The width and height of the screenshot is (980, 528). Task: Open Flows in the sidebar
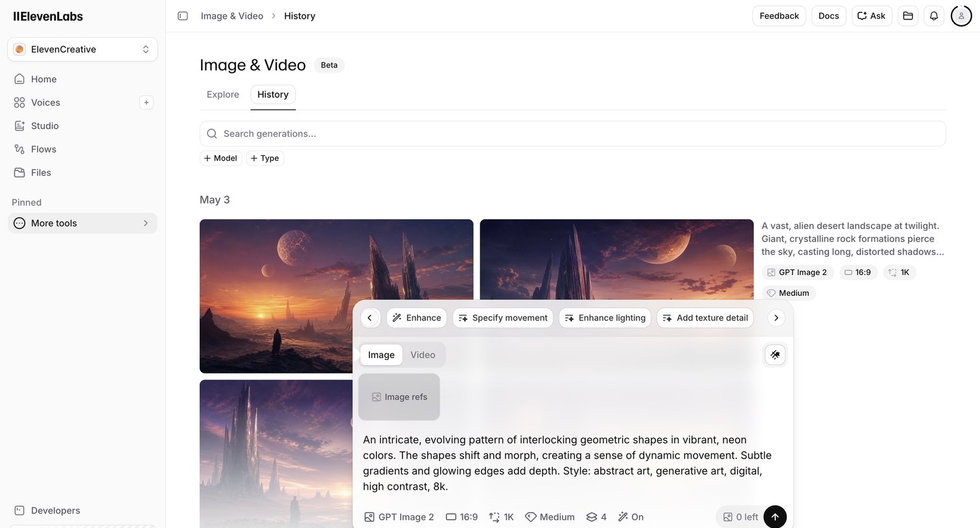point(82,149)
